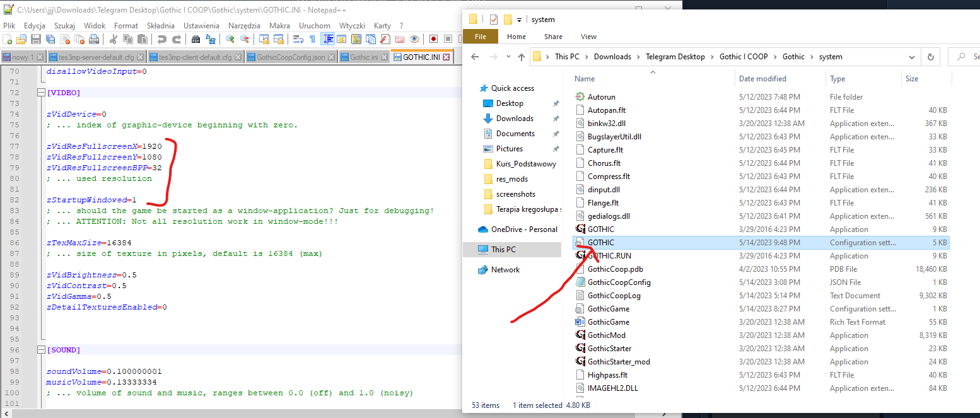Click the new folder icon in Explorer title bar

[x=508, y=20]
